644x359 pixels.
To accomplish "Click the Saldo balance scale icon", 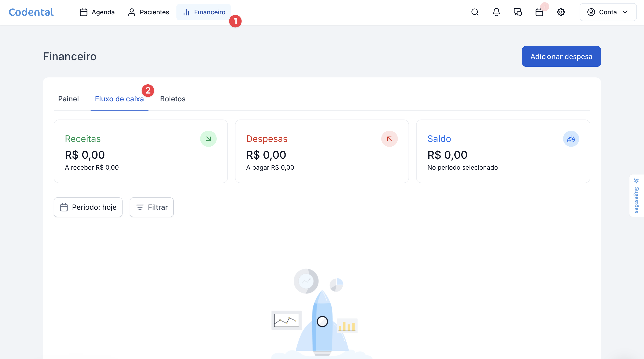I will (x=571, y=139).
